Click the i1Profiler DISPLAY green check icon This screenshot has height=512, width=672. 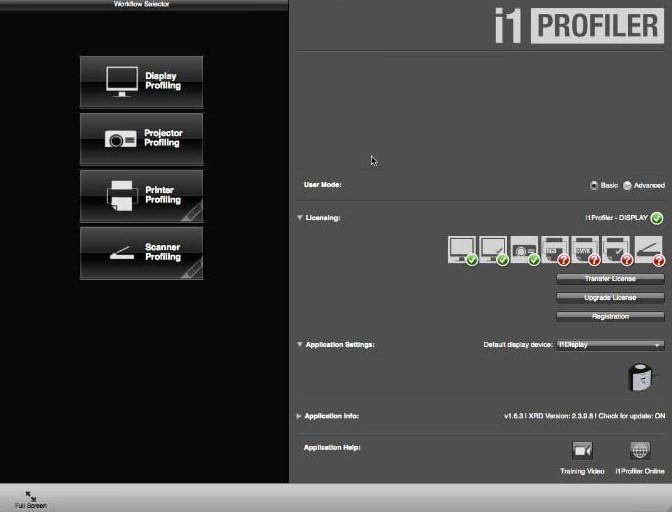pos(657,218)
